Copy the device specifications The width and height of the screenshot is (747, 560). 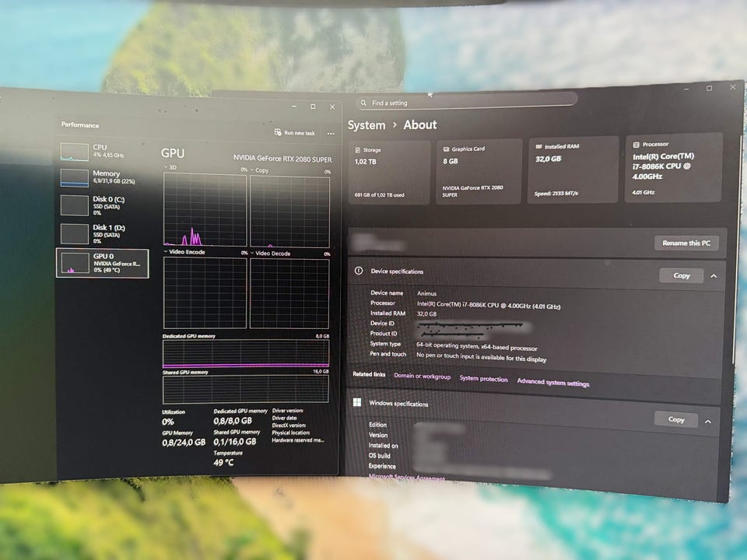point(682,275)
